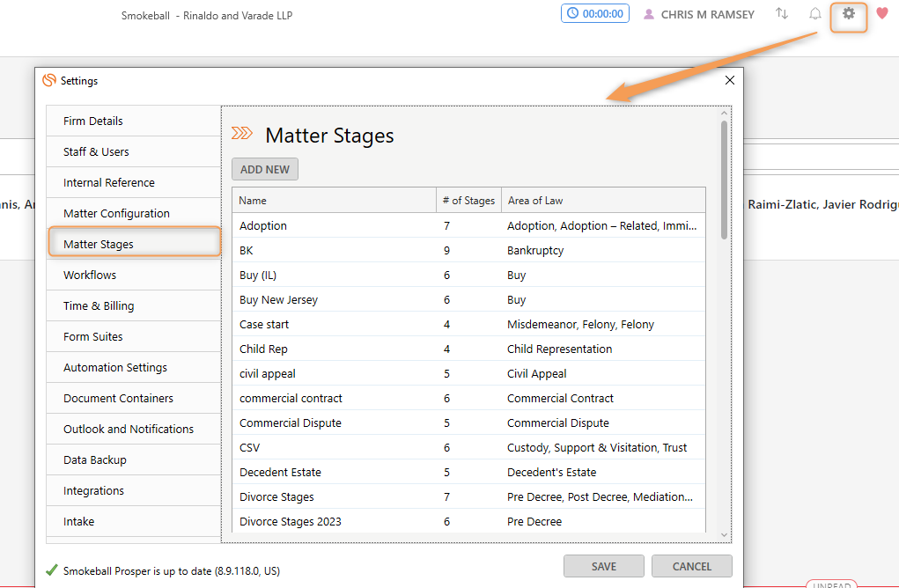Click the SAVE button
The image size is (899, 588).
(x=604, y=566)
